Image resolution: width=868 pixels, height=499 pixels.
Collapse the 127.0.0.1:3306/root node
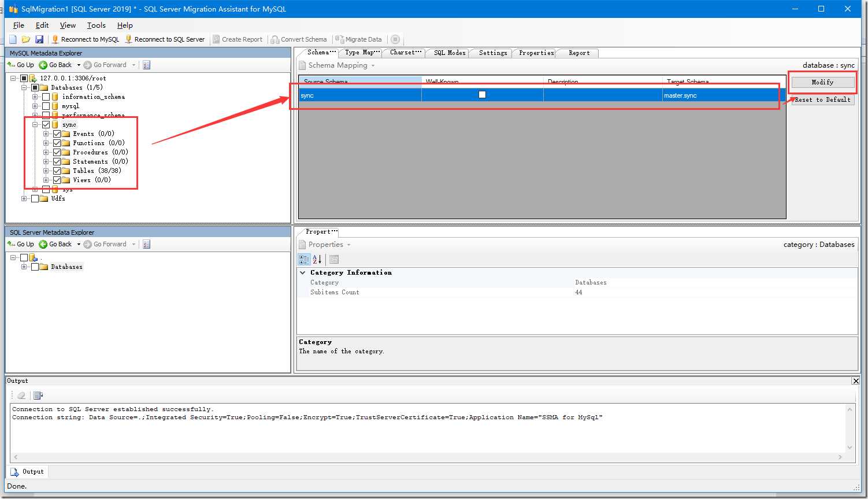pyautogui.click(x=13, y=78)
